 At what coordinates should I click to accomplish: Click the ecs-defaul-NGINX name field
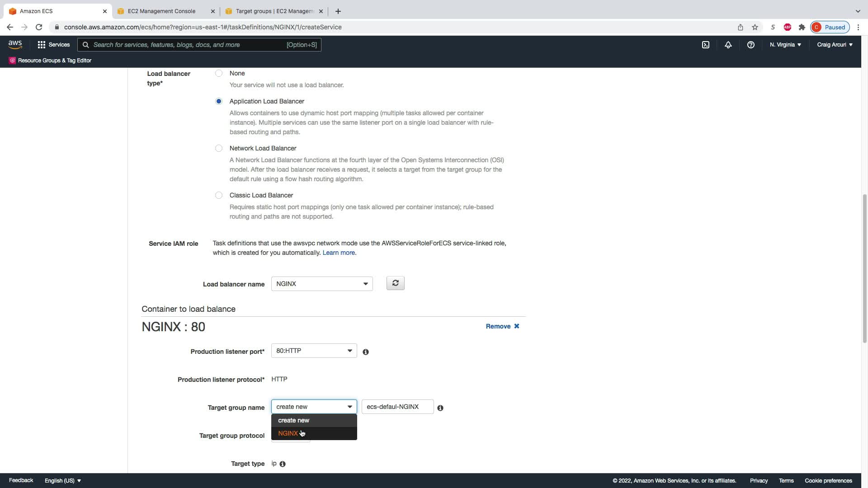397,407
